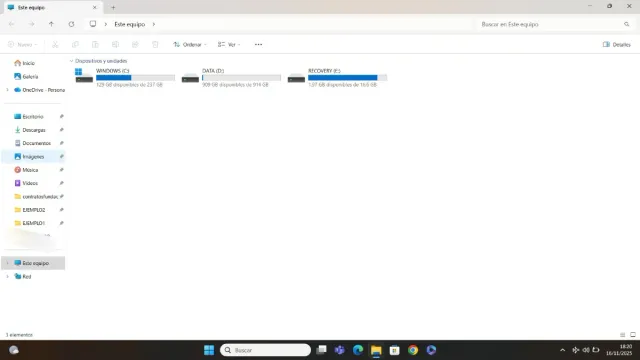Switch to details list view icon

pos(622,335)
